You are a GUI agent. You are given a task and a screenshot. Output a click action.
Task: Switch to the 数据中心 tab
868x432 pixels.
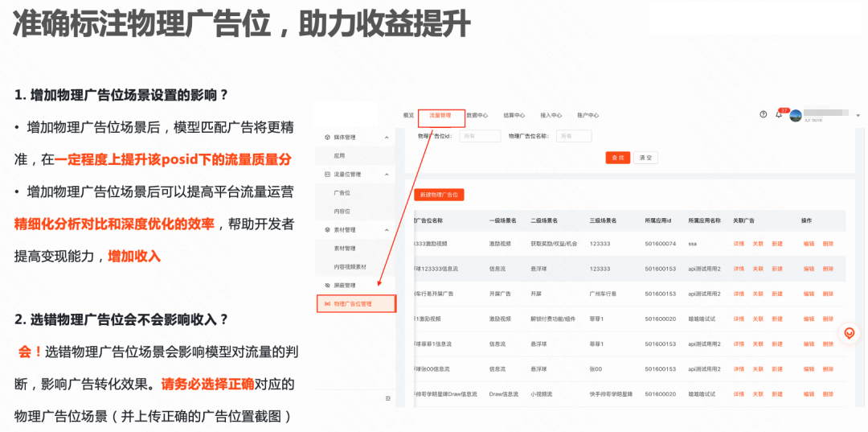pos(477,115)
